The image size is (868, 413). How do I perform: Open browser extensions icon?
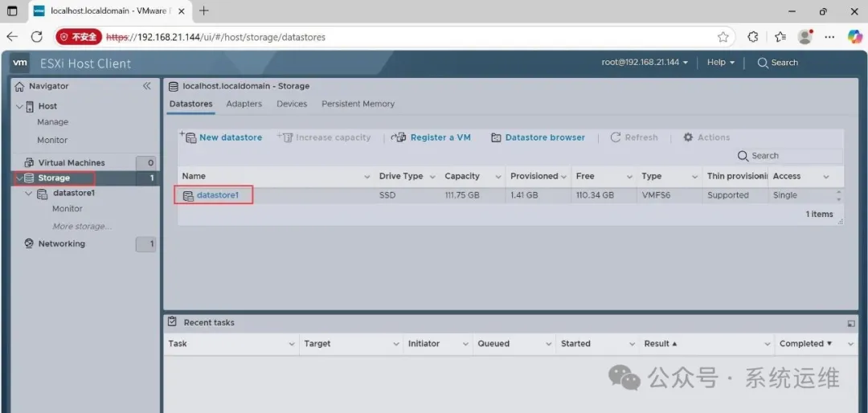tap(753, 37)
